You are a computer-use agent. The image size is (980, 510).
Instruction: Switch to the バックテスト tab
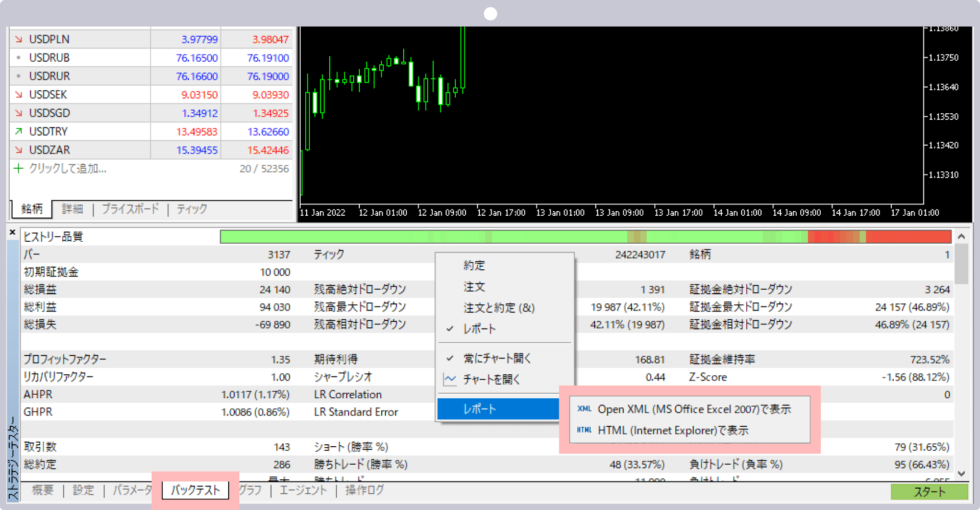point(195,490)
